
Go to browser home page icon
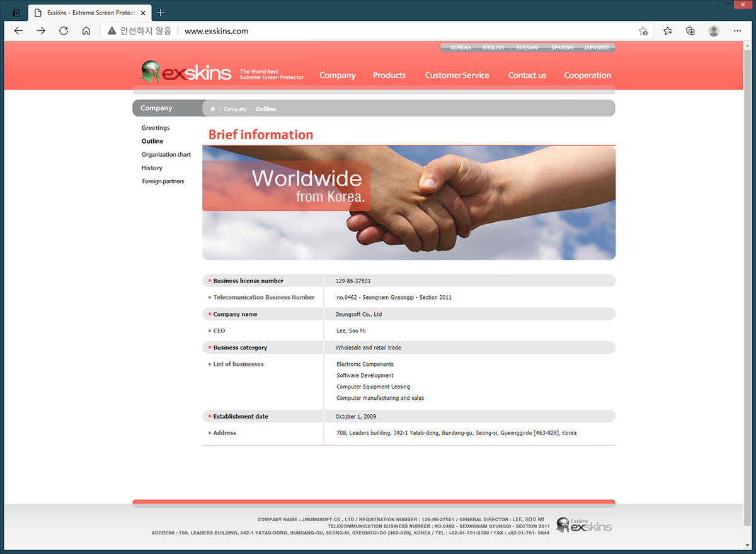[86, 31]
